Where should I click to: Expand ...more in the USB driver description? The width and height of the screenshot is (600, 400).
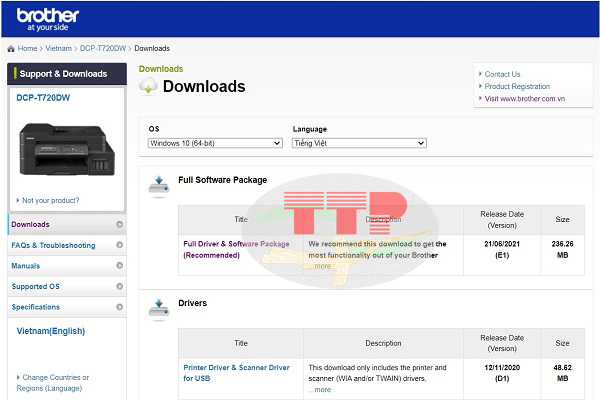pyautogui.click(x=320, y=390)
